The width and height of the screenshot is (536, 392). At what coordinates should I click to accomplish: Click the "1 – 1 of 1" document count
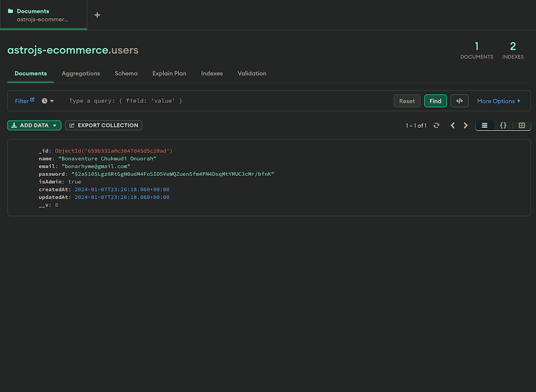point(416,125)
